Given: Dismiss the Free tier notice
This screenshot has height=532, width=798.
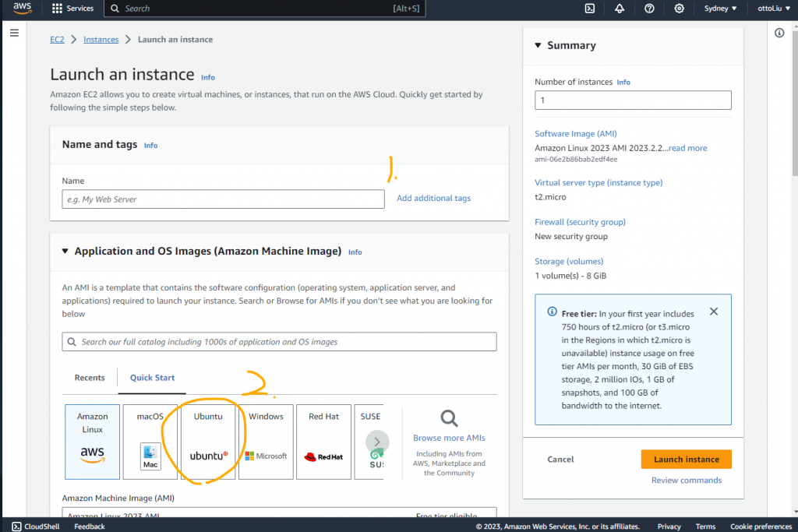Looking at the screenshot, I should click(x=714, y=312).
